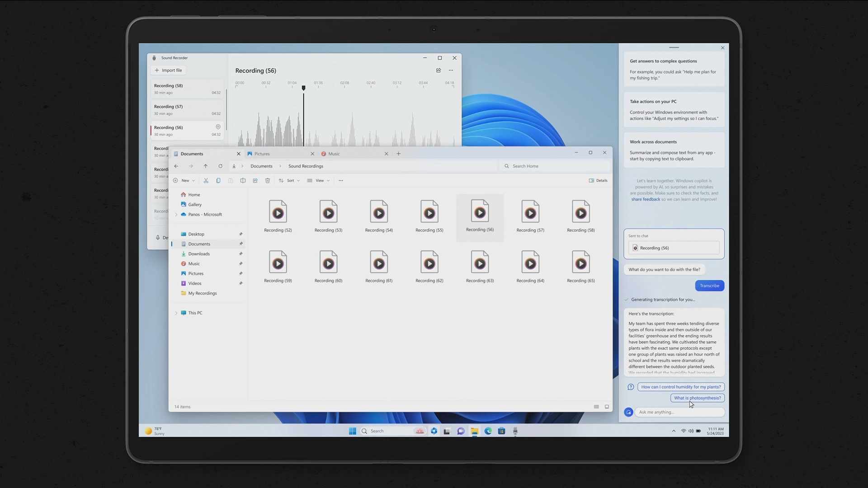Image resolution: width=868 pixels, height=488 pixels.
Task: Click the share/export icon in Sound Recorder toolbar
Action: point(438,70)
